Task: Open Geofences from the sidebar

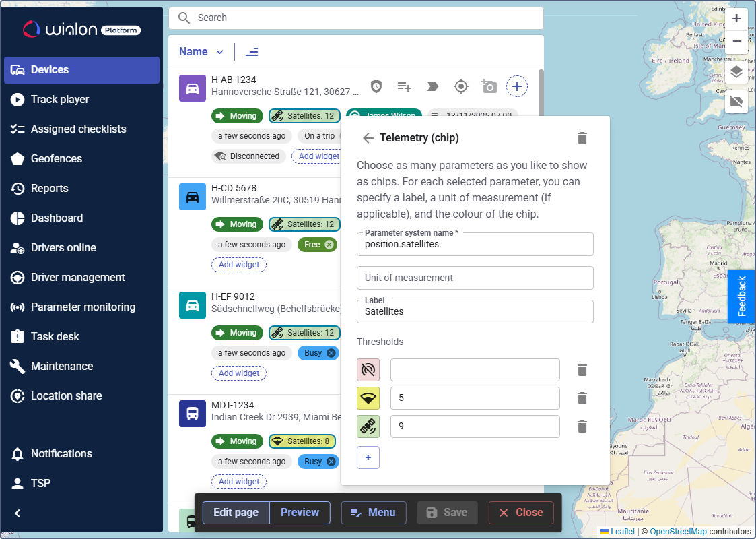Action: point(57,159)
